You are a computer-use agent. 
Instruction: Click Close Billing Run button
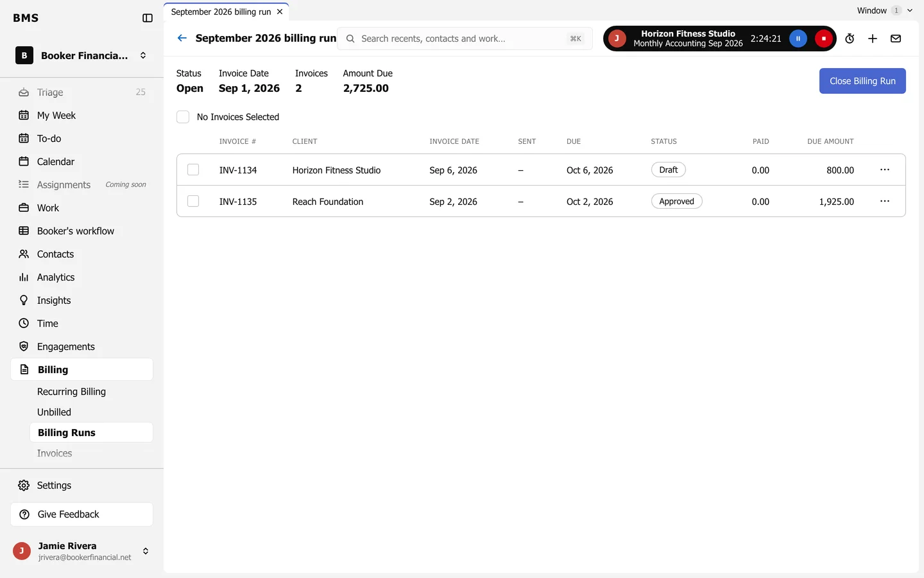[862, 81]
